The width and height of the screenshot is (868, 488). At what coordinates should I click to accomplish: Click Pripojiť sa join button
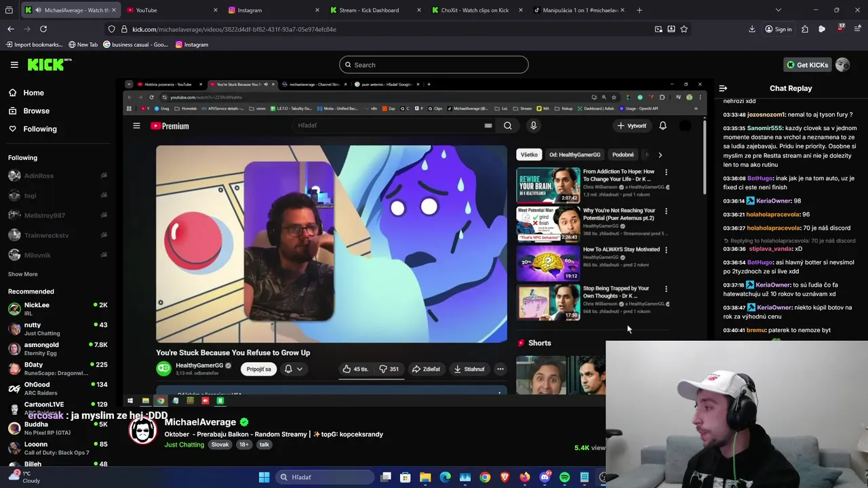258,369
